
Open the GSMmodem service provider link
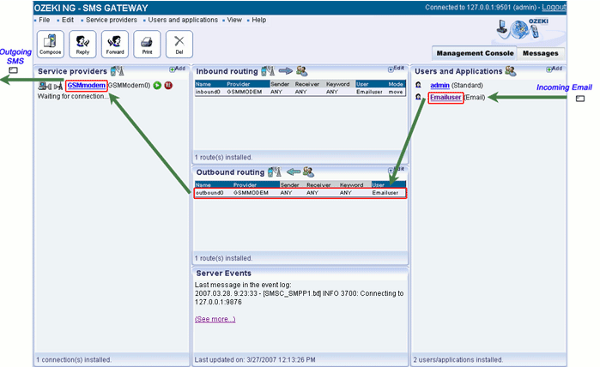(x=86, y=85)
